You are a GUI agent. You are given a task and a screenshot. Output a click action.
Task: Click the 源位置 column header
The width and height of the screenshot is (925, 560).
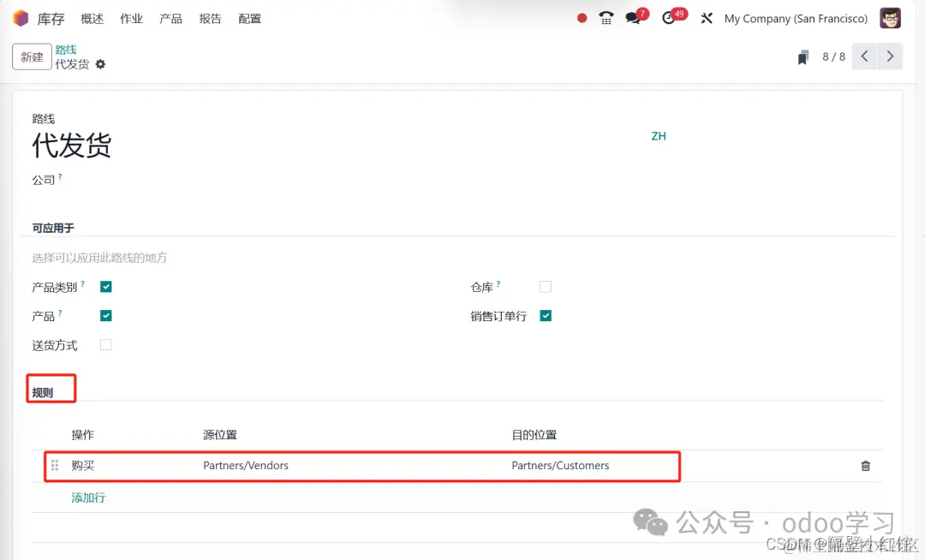click(x=220, y=435)
